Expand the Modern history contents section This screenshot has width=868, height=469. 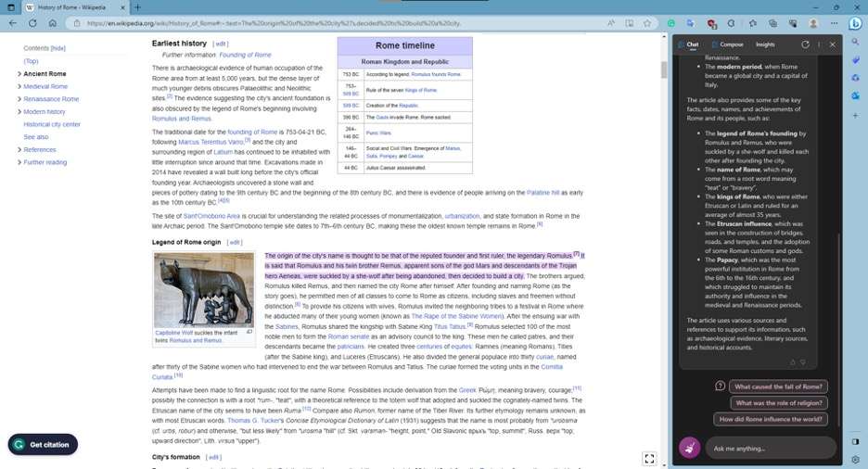pos(19,112)
